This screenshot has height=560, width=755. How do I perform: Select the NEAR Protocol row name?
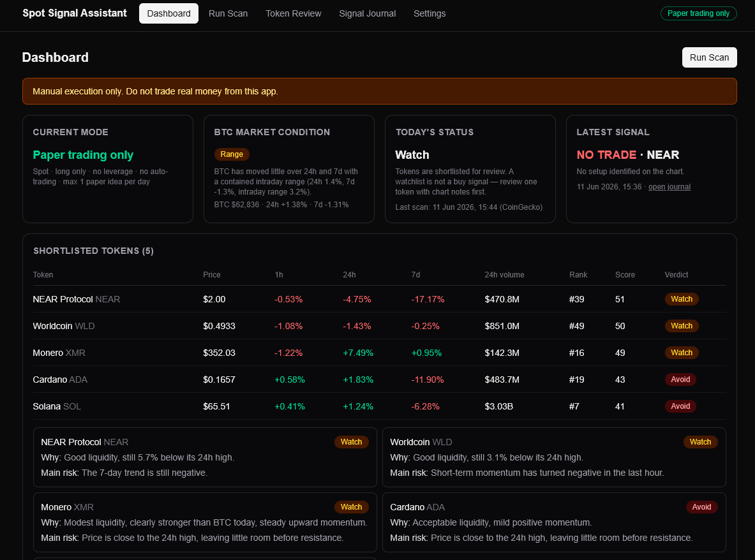(77, 299)
